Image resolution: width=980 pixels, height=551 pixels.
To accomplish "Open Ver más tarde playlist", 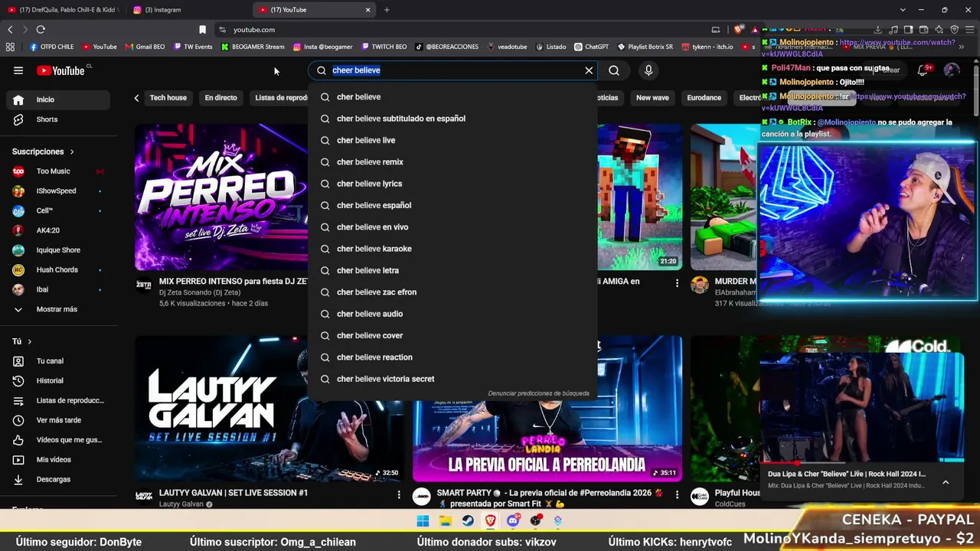I will [58, 420].
